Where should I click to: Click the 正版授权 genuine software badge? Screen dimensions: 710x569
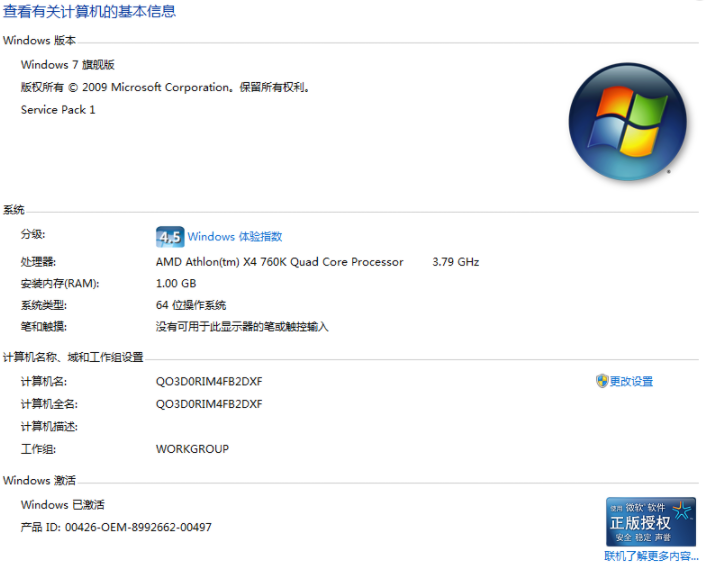pos(650,521)
